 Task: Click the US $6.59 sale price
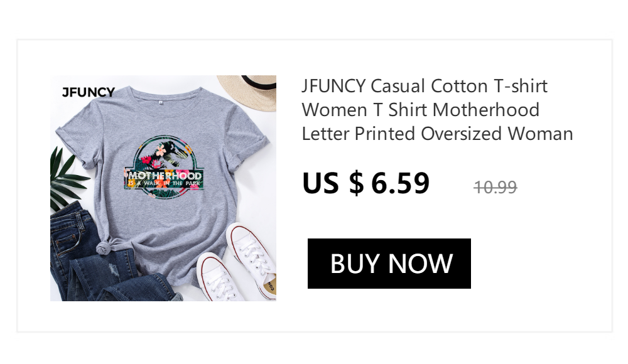click(x=366, y=183)
